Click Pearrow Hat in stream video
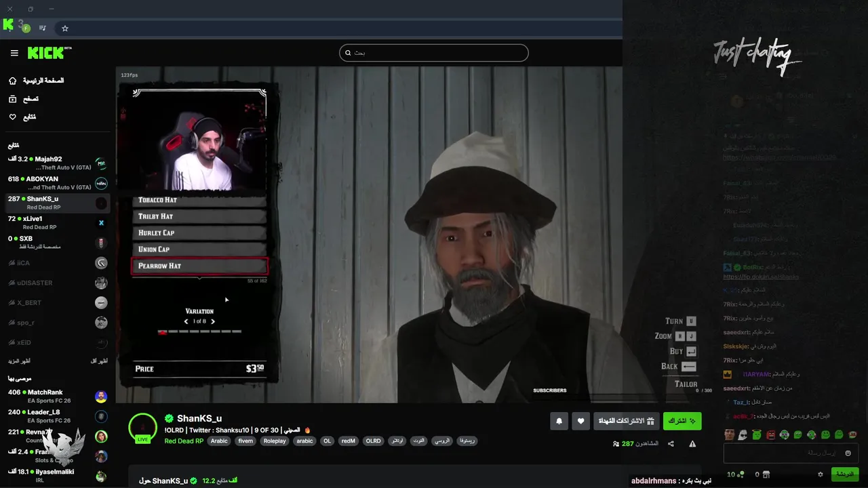868x488 pixels. [199, 266]
